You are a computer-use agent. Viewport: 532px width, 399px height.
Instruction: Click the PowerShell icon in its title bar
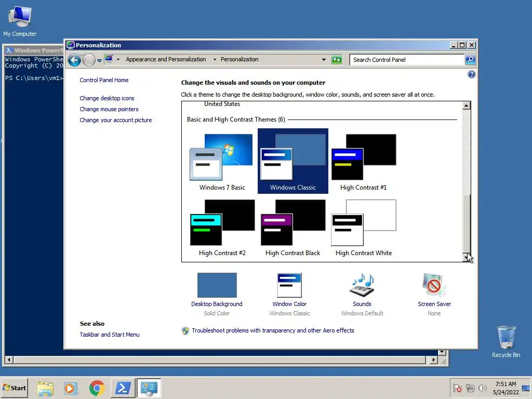tap(9, 50)
